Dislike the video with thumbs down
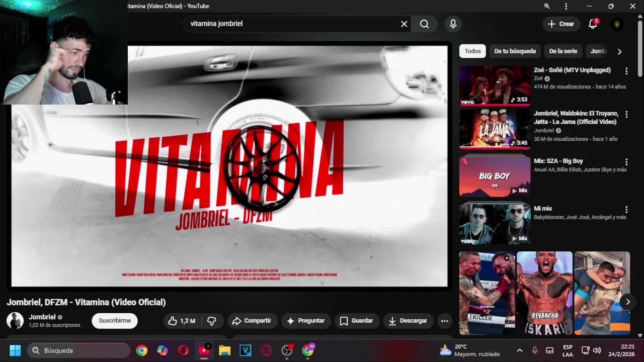Image resolution: width=644 pixels, height=362 pixels. 212,321
